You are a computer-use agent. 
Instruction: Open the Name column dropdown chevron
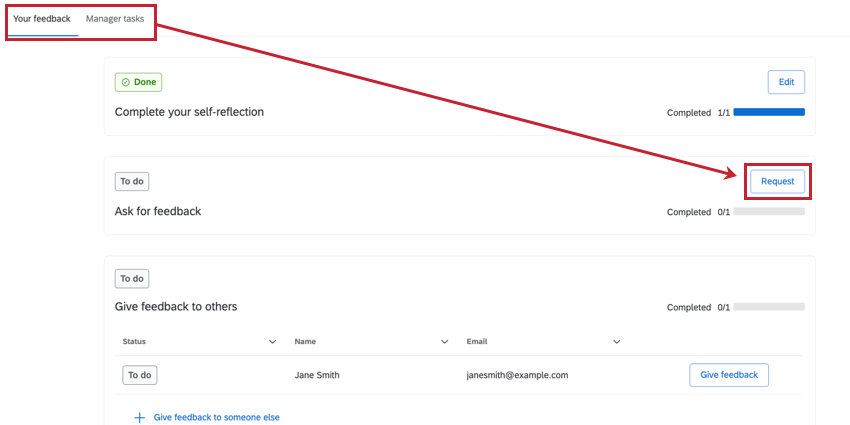point(445,342)
